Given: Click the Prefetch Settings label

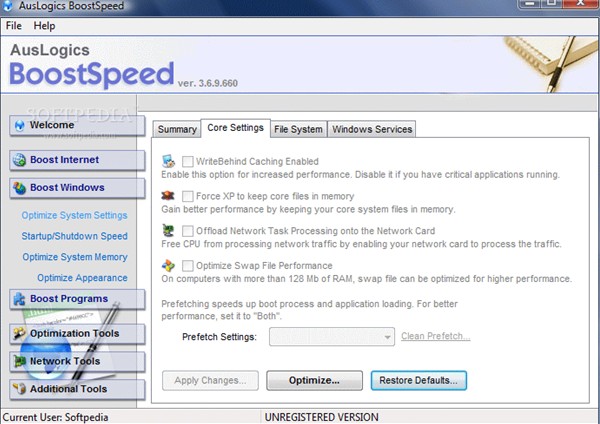Looking at the screenshot, I should tap(219, 337).
